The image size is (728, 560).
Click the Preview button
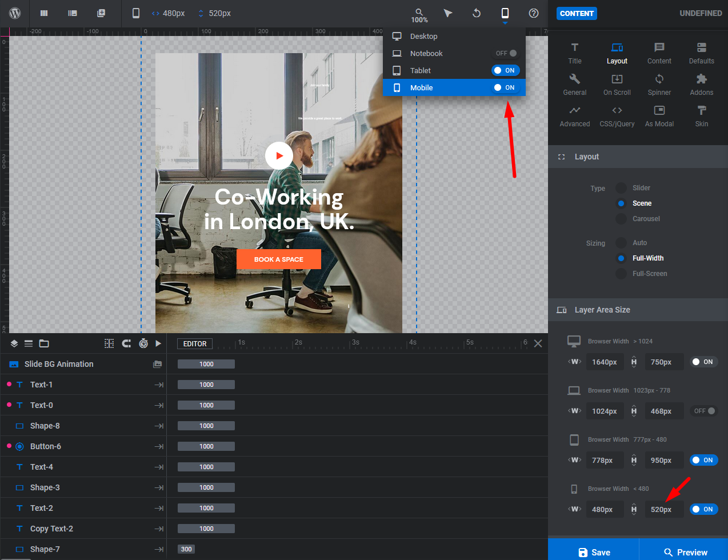(685, 552)
